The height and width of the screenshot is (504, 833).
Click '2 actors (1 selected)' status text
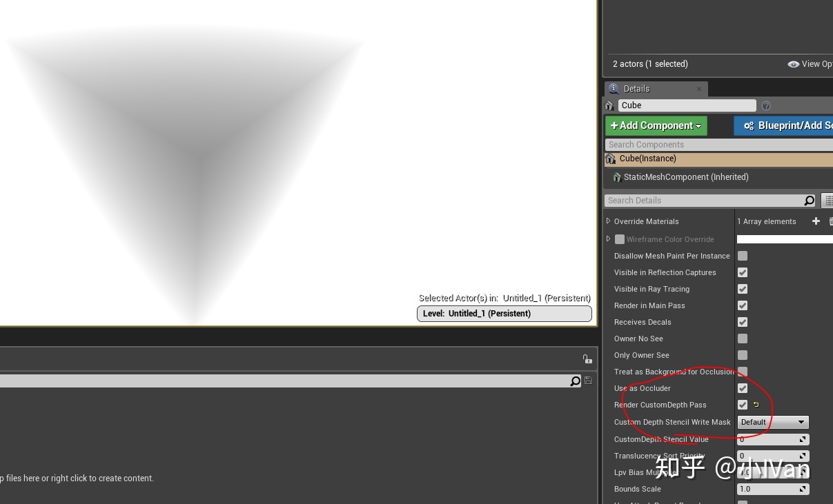click(x=650, y=64)
